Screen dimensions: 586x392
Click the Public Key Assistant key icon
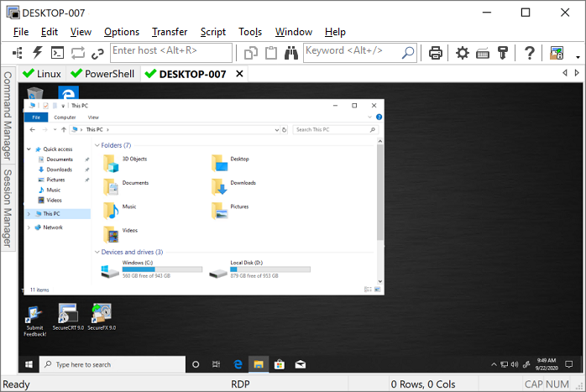pyautogui.click(x=504, y=53)
